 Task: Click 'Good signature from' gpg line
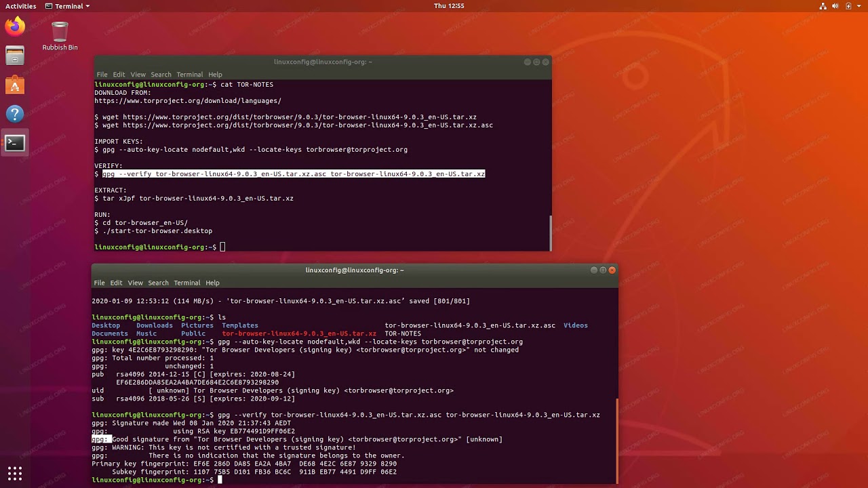pyautogui.click(x=297, y=439)
